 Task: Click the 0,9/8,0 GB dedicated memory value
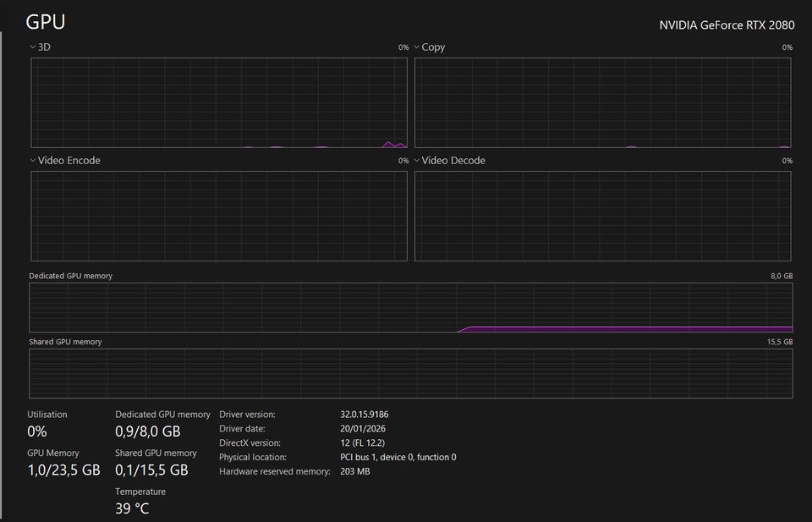pos(148,431)
